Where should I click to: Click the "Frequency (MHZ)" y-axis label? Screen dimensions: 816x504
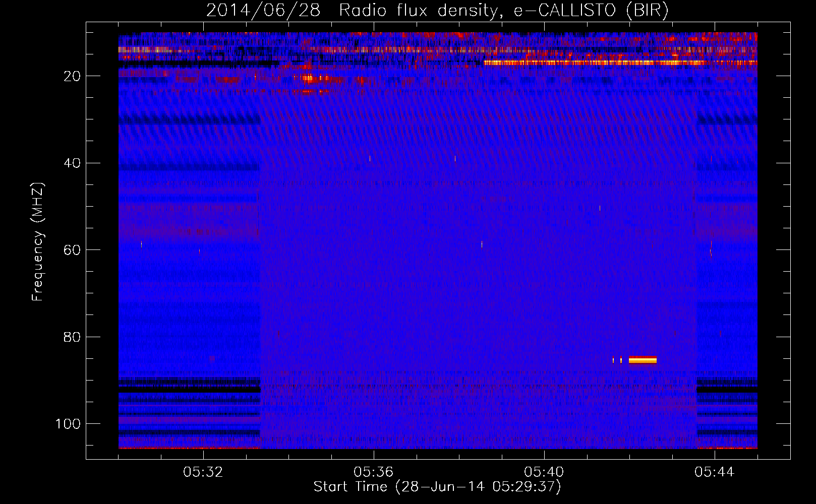38,242
